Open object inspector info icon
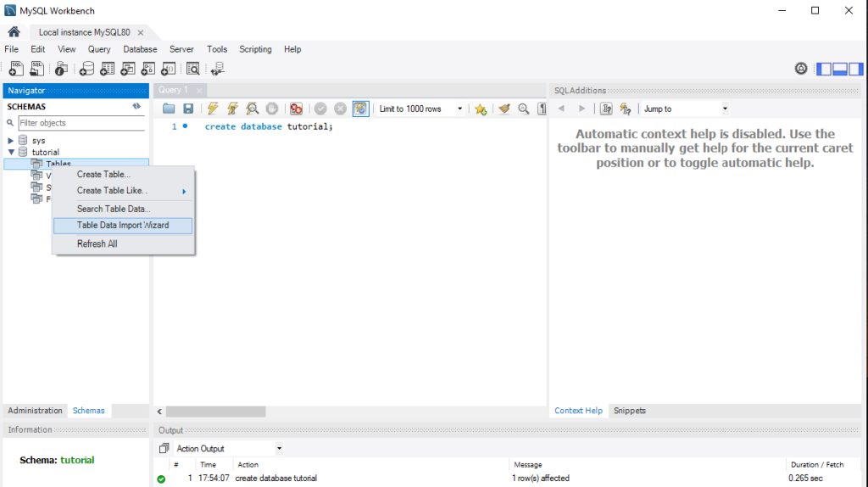This screenshot has width=868, height=487. pyautogui.click(x=61, y=69)
